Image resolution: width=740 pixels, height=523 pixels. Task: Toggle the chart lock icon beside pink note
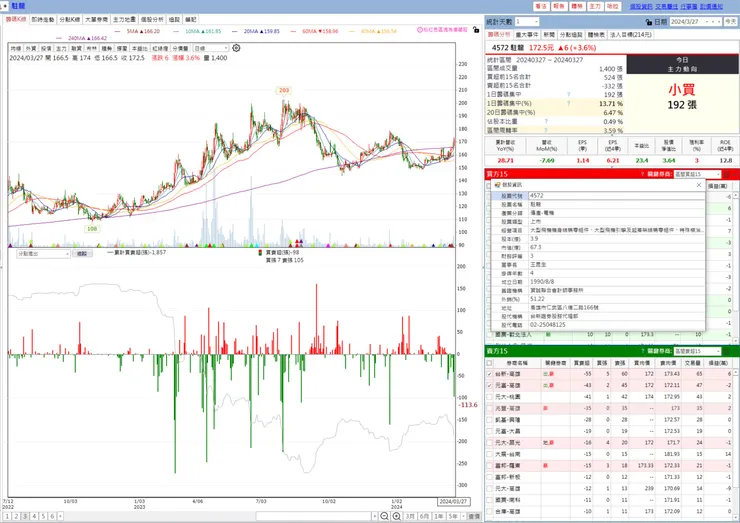click(x=476, y=30)
